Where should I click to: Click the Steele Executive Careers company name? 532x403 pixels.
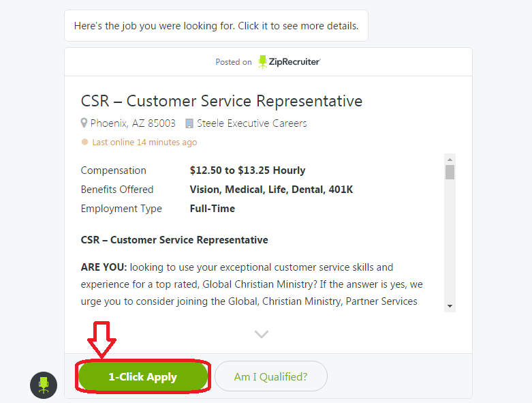[x=252, y=123]
